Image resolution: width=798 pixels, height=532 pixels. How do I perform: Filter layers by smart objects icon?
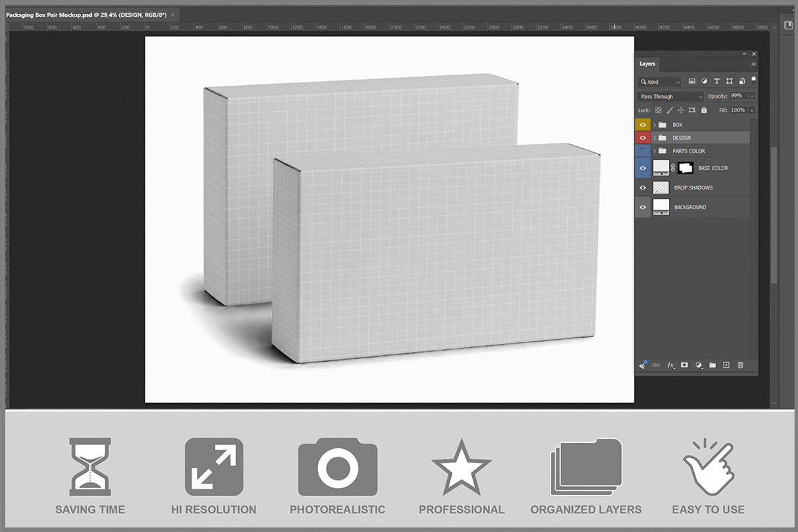tap(741, 81)
